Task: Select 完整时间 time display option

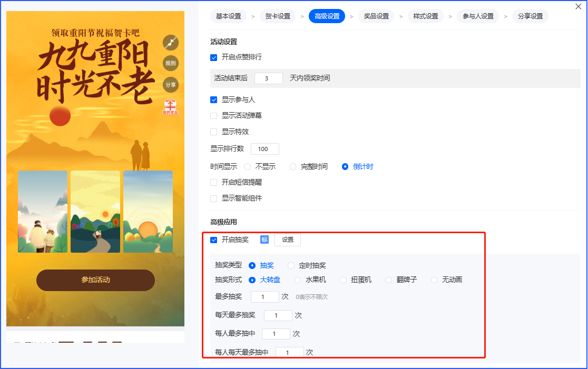Action: click(293, 167)
